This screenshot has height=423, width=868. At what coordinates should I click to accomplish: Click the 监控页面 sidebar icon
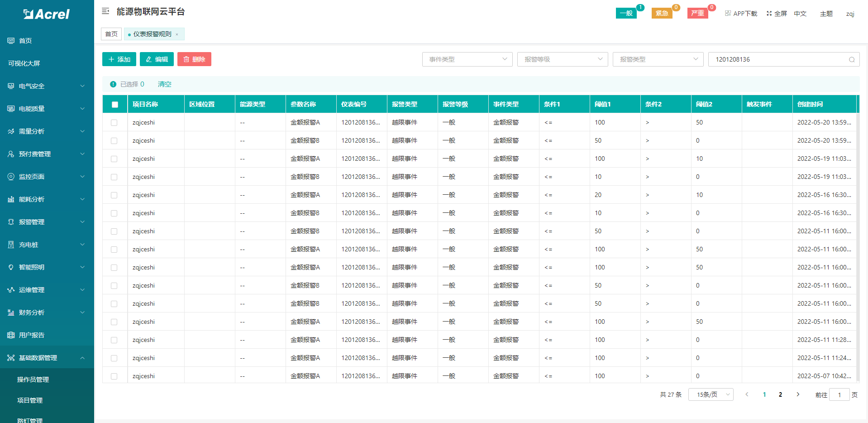pos(11,177)
